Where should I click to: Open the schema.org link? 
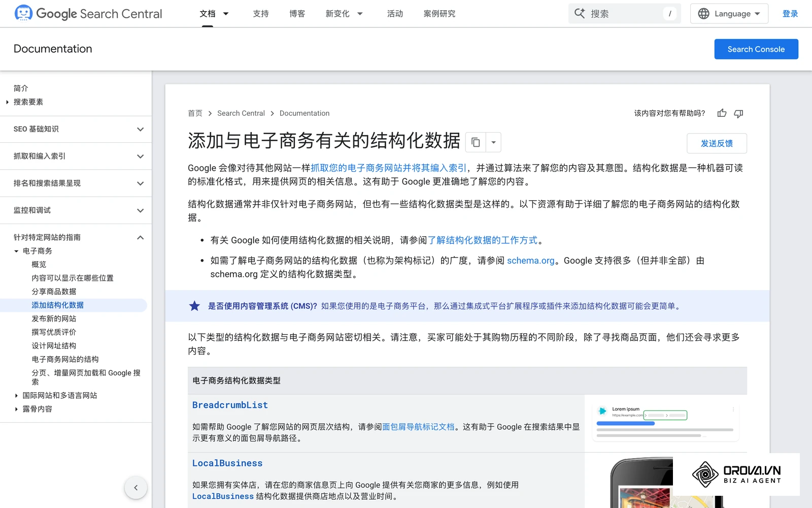(x=531, y=261)
